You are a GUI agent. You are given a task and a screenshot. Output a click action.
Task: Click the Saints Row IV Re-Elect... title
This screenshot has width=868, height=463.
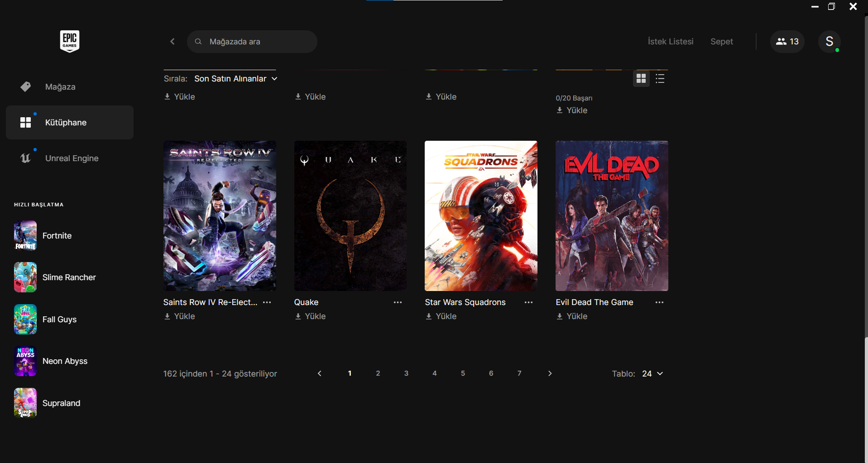tap(210, 302)
